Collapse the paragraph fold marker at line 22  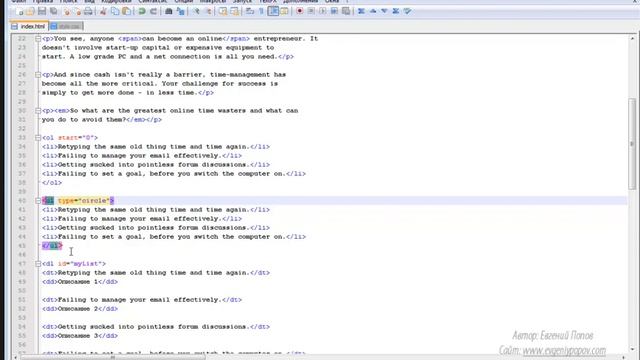tap(38, 39)
